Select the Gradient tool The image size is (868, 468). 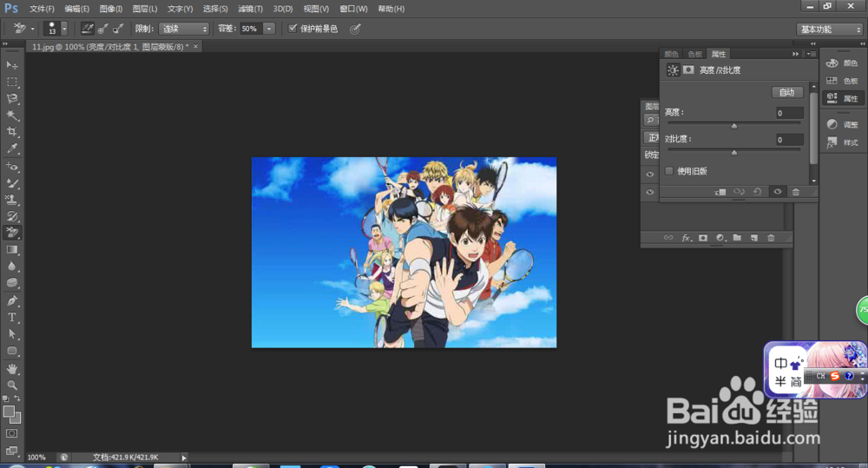coord(11,250)
